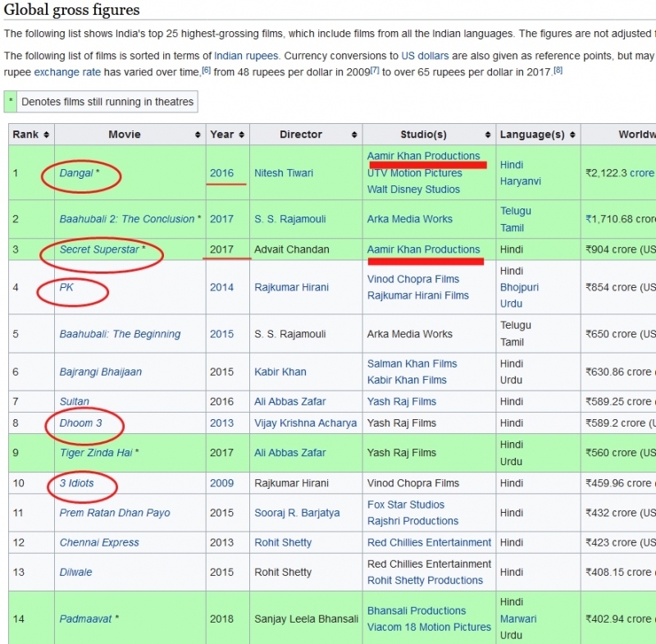Open director Vijay Krishna Acharya's page
656x644 pixels.
click(305, 423)
